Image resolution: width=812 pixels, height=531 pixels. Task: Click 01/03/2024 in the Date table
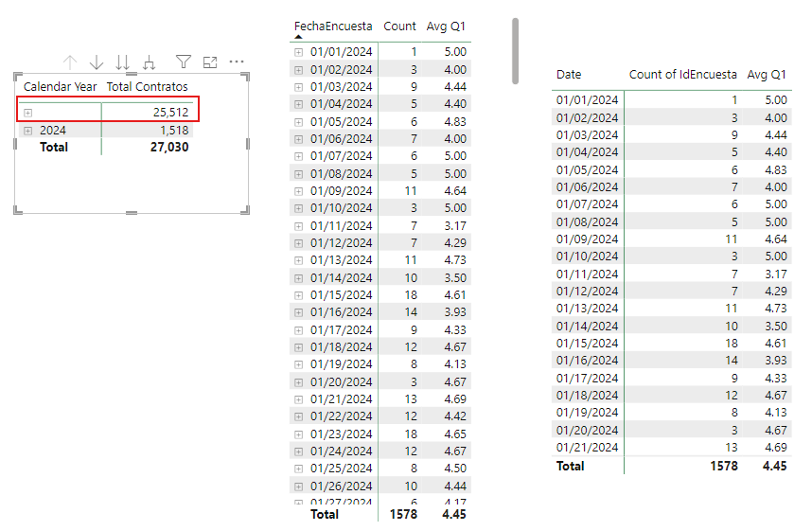coord(588,135)
